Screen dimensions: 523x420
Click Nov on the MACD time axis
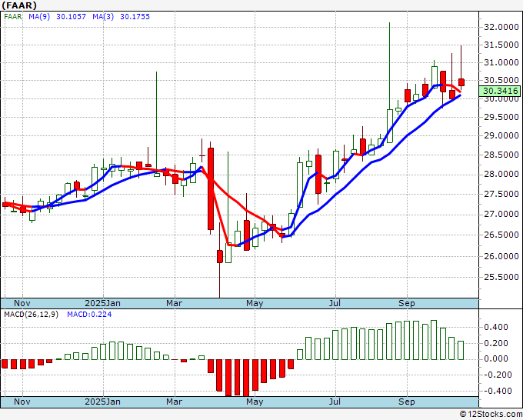22,402
